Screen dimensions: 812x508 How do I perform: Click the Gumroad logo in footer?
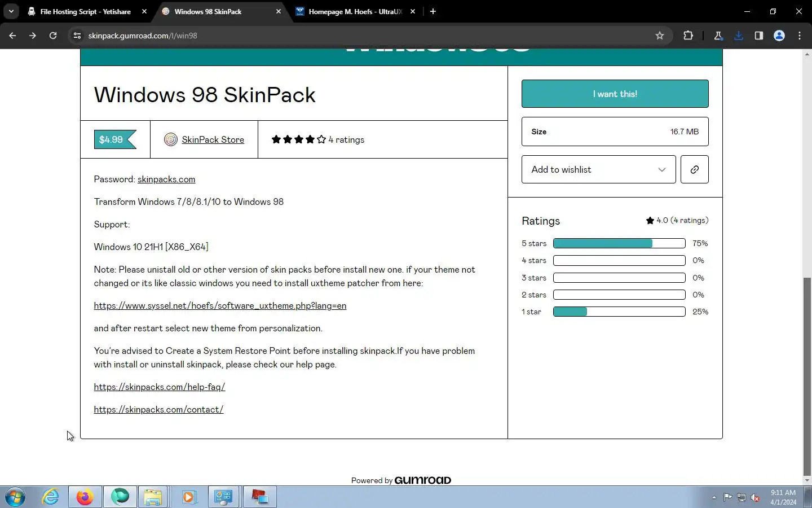[423, 480]
